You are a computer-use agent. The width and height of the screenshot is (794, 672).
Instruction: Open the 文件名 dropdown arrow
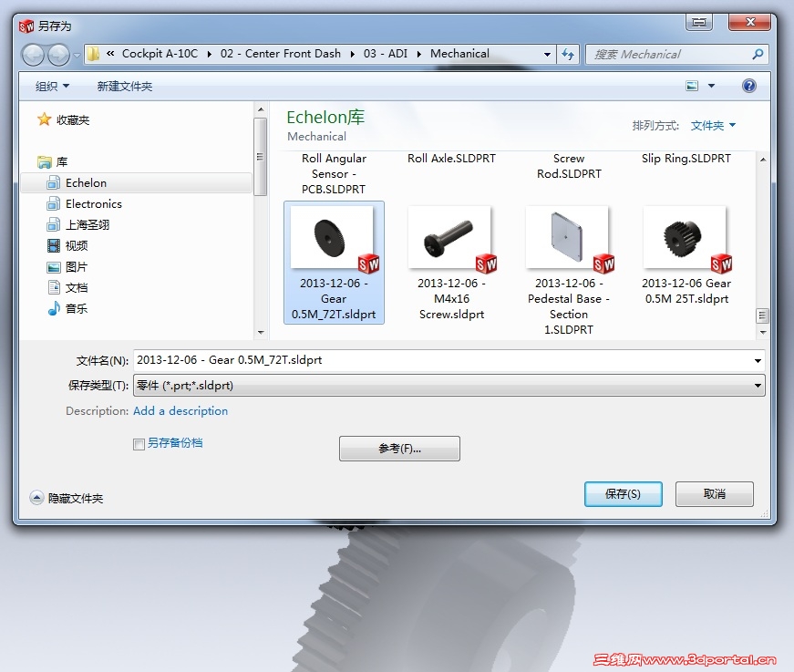pyautogui.click(x=758, y=360)
